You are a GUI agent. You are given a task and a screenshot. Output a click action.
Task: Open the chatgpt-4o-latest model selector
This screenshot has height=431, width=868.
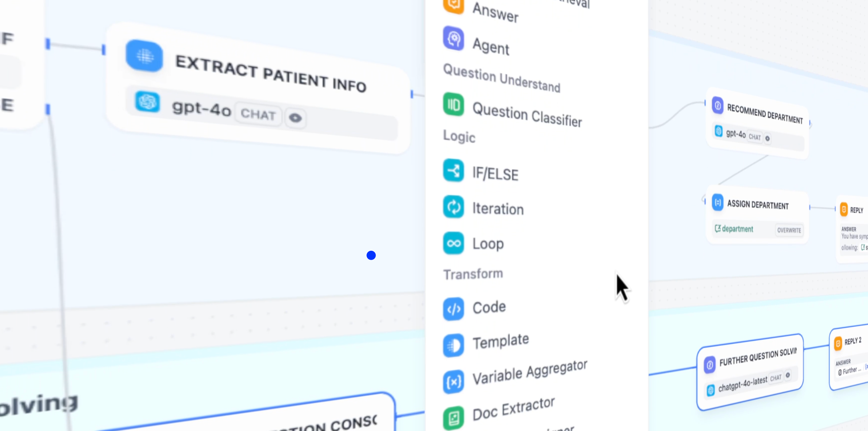(742, 384)
